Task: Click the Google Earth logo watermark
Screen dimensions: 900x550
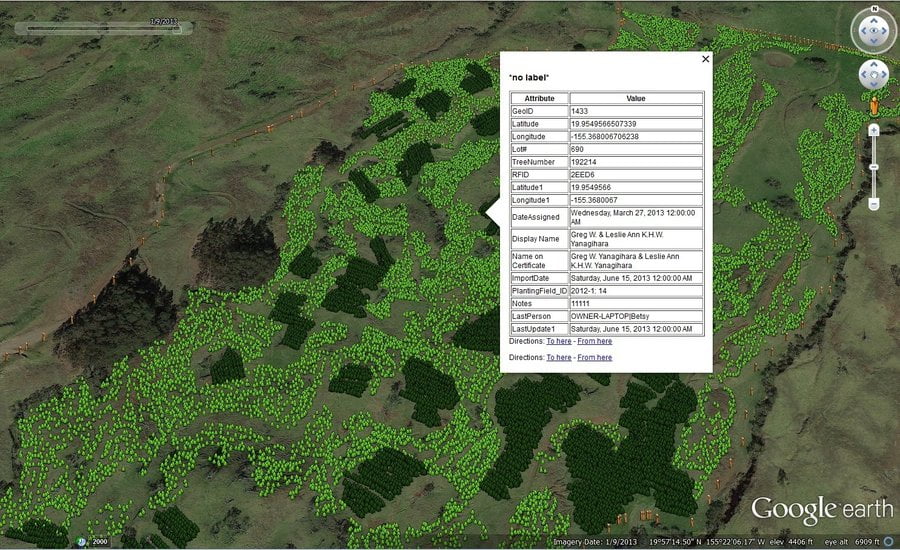Action: coord(822,509)
